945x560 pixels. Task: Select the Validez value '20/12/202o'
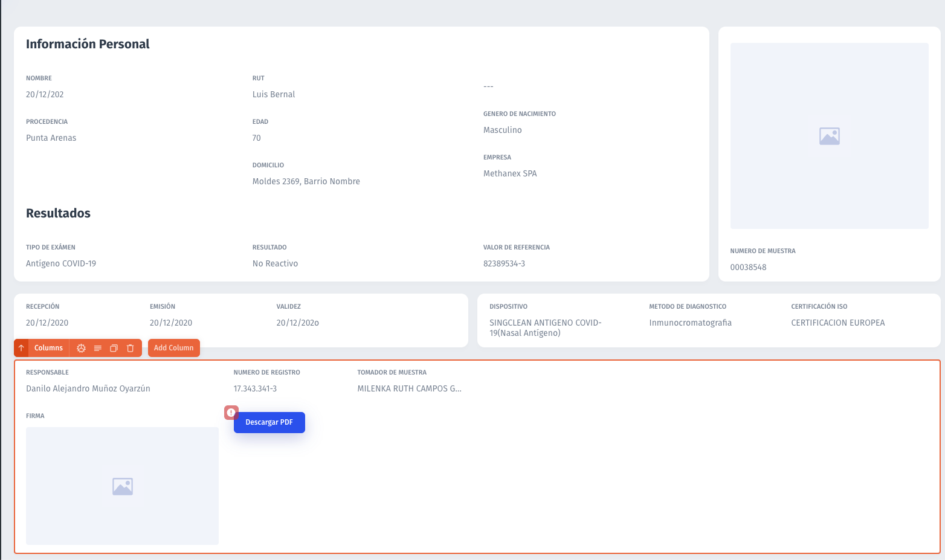tap(298, 323)
